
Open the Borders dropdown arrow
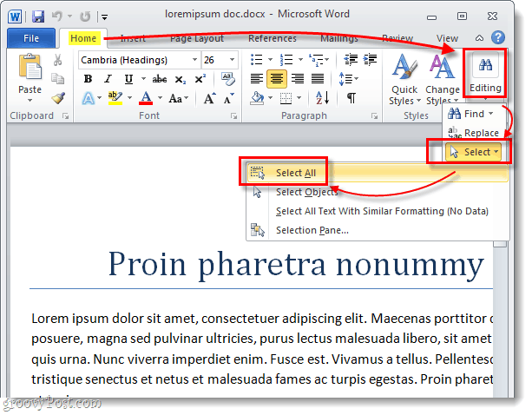point(299,98)
